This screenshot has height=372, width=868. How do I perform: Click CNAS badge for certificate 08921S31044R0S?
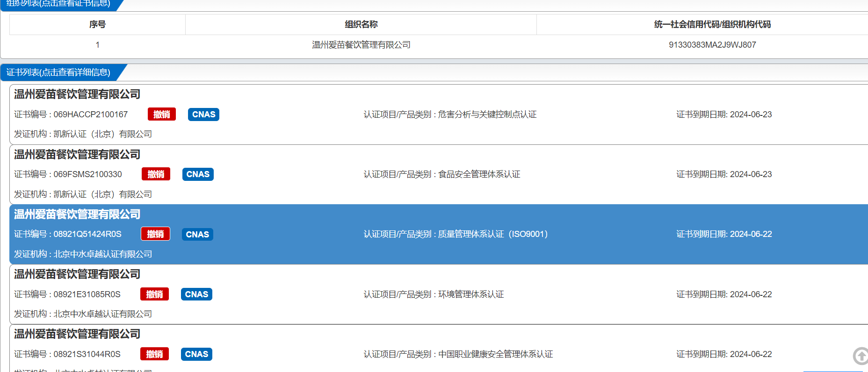pyautogui.click(x=196, y=354)
